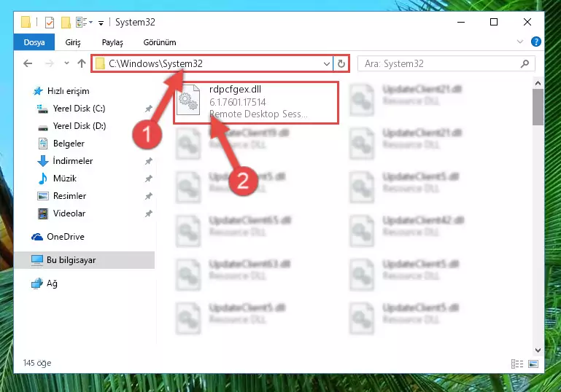Image resolution: width=561 pixels, height=392 pixels.
Task: Open the Customize Quick Access Toolbar dropdown
Action: point(101,23)
